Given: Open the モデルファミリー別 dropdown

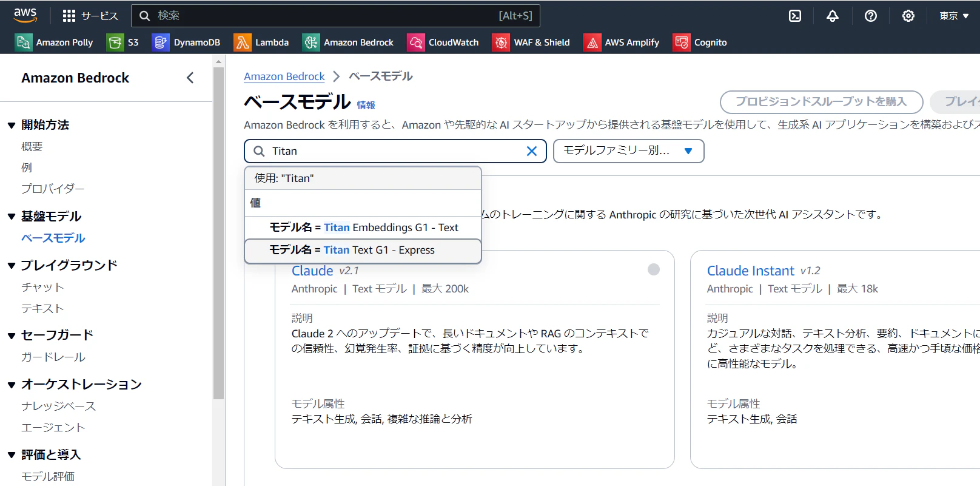Looking at the screenshot, I should pyautogui.click(x=629, y=151).
